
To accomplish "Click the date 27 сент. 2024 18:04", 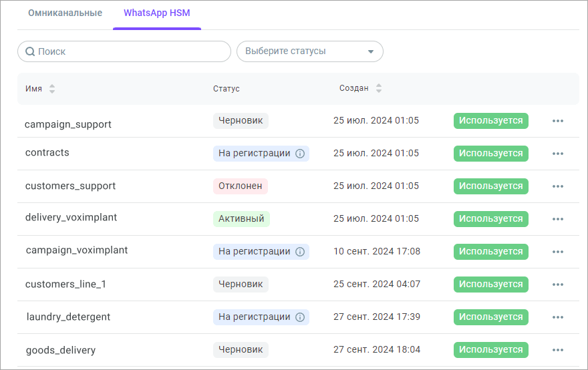I will (377, 349).
